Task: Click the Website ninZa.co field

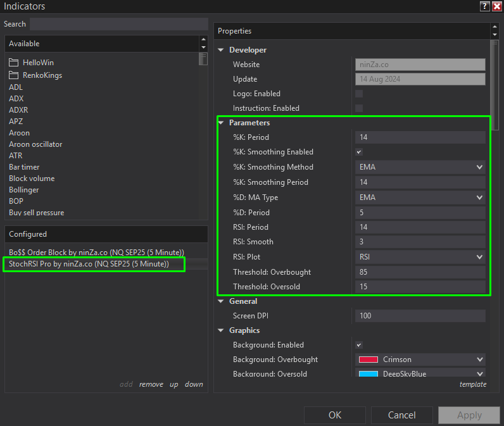Action: tap(420, 65)
